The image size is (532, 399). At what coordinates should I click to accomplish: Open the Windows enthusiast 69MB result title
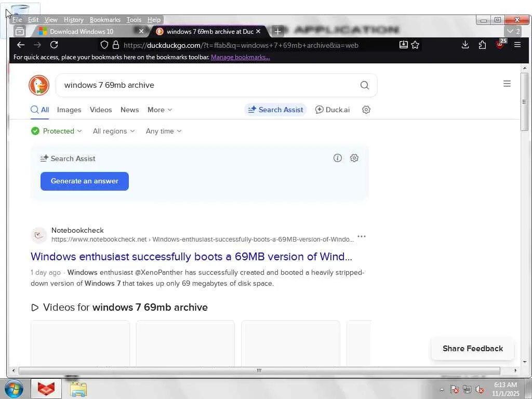point(191,257)
